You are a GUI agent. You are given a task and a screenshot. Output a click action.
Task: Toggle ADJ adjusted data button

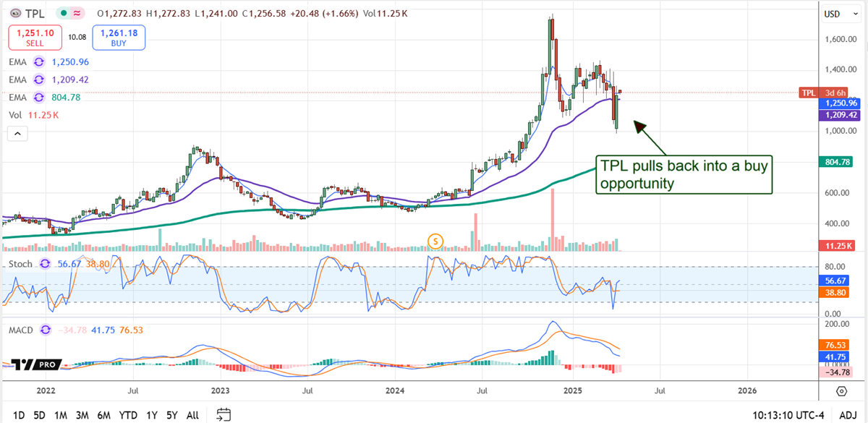point(848,415)
